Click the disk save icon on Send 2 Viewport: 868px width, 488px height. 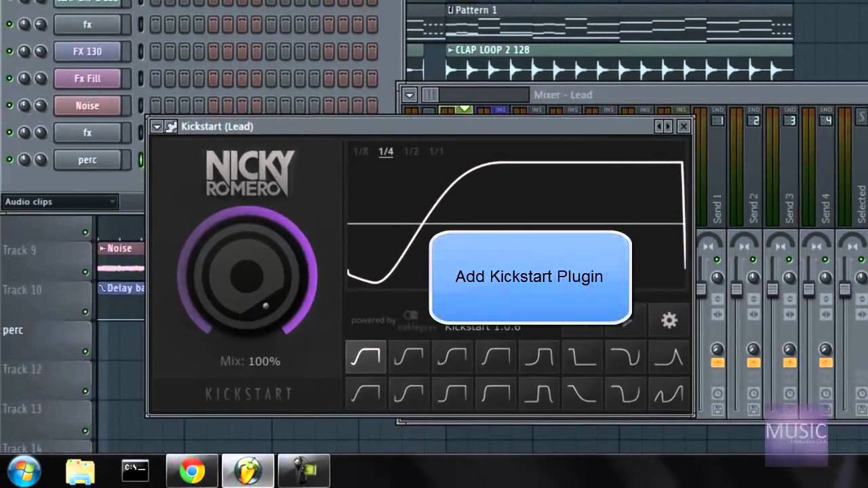pos(753,409)
